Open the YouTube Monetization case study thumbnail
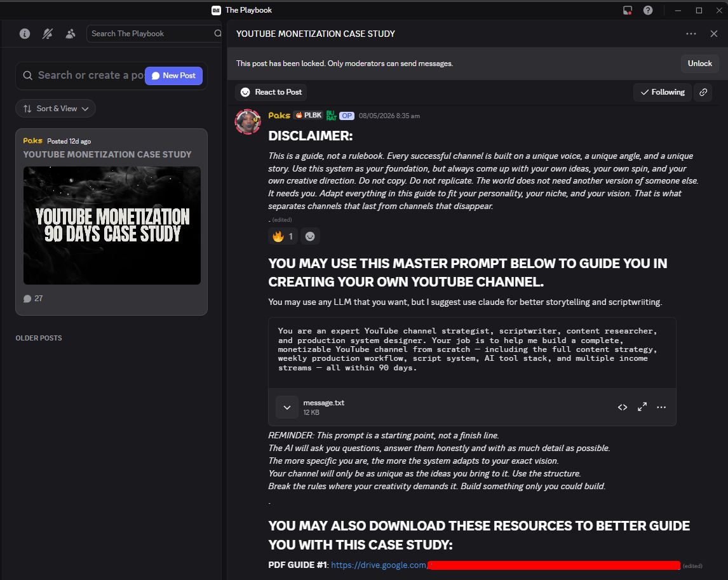The image size is (728, 580). click(x=112, y=226)
